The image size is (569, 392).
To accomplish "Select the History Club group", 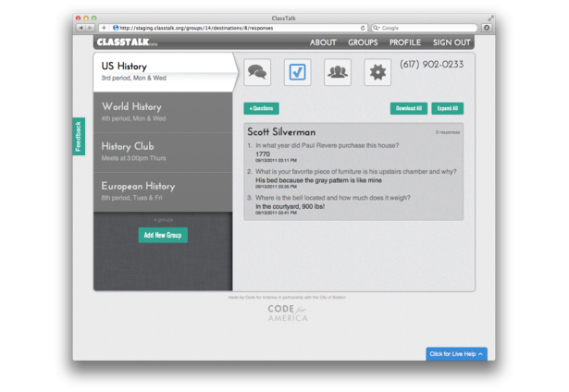I will pos(163,153).
